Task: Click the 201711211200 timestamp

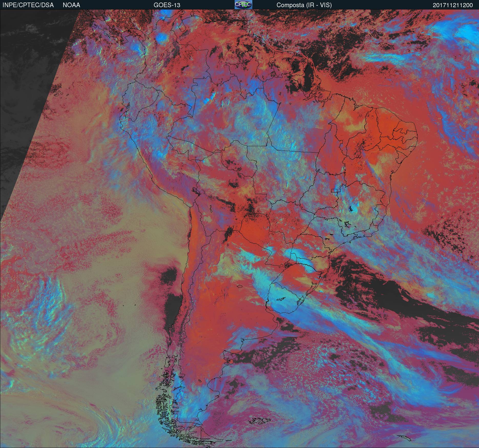Action: pos(453,5)
